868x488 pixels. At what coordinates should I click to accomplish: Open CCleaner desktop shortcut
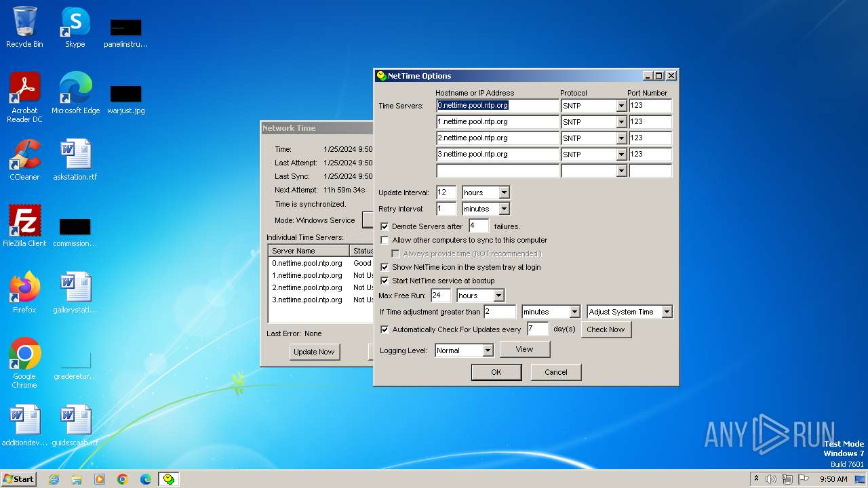point(24,159)
